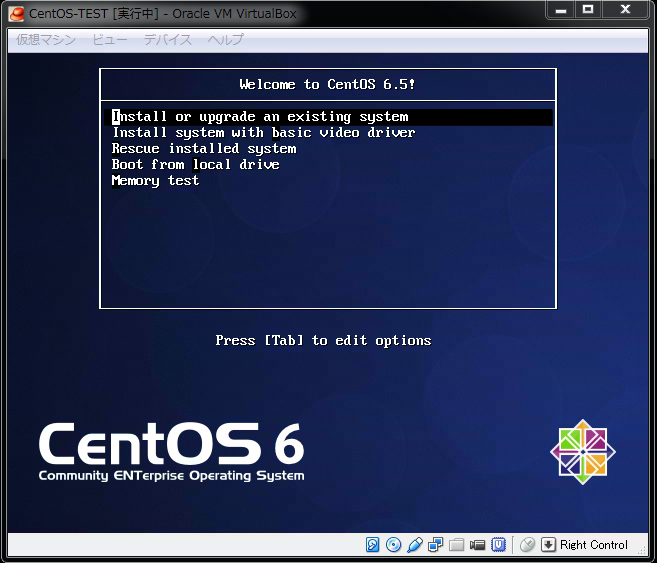657x563 pixels.
Task: Click the video capture status icon
Action: [477, 545]
